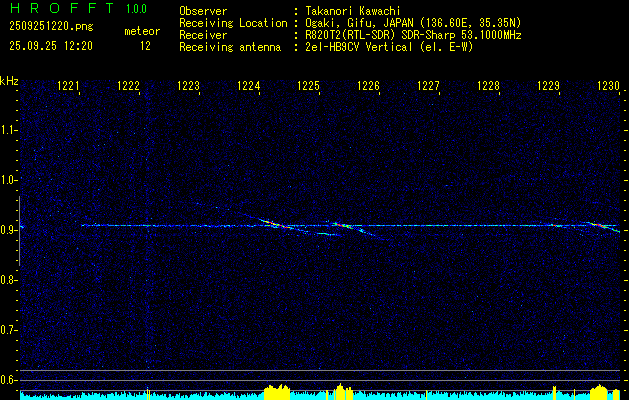629x400 pixels.
Task: Click time marker 1224
Action: pyautogui.click(x=249, y=86)
